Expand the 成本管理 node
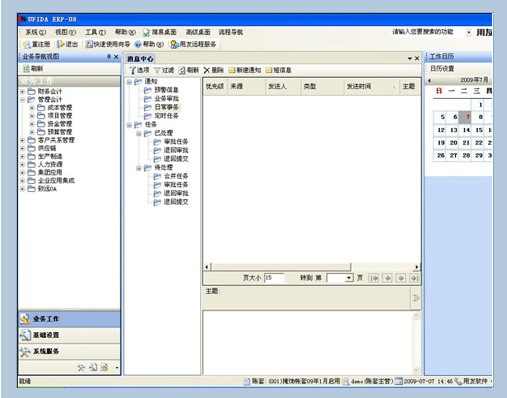The image size is (507, 398). (32, 108)
